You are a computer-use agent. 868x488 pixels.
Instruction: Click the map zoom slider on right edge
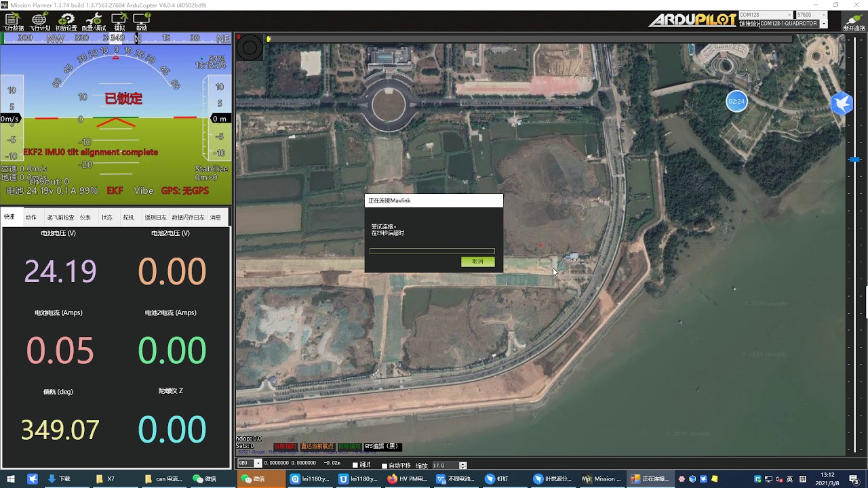tap(854, 160)
